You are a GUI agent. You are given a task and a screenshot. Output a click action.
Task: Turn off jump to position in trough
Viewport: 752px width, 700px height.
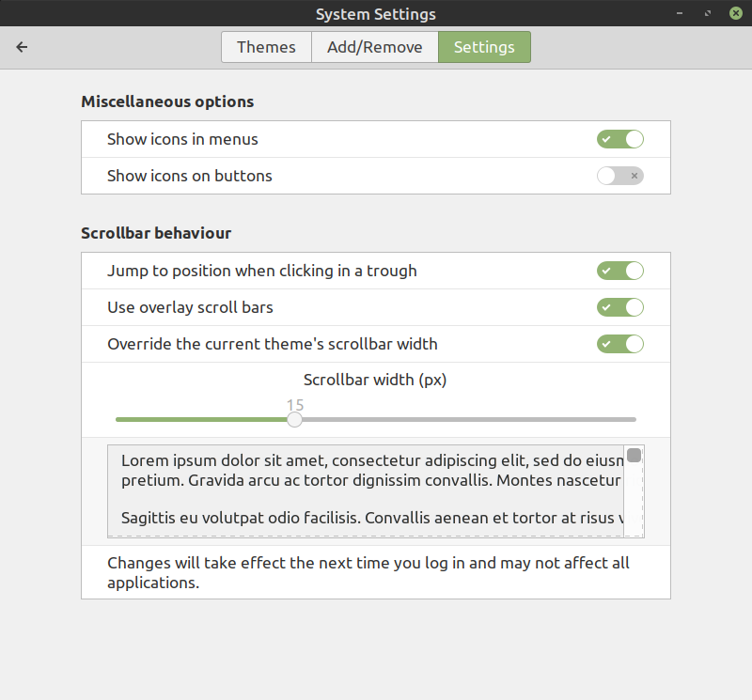click(619, 271)
